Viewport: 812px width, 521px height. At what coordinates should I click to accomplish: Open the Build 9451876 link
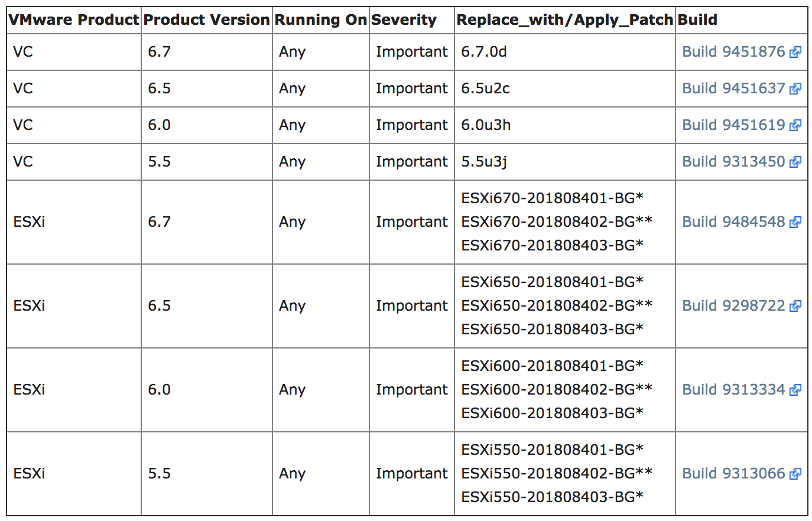pos(734,52)
